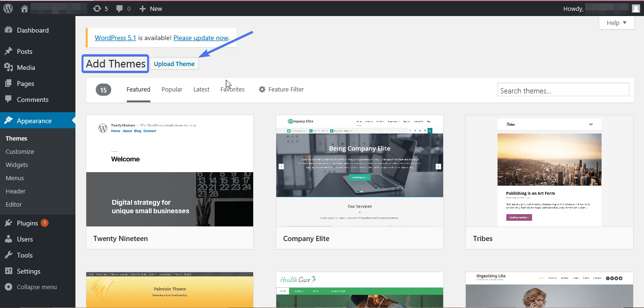The width and height of the screenshot is (644, 308).
Task: Select the Tribes theme thumbnail
Action: pos(549,171)
